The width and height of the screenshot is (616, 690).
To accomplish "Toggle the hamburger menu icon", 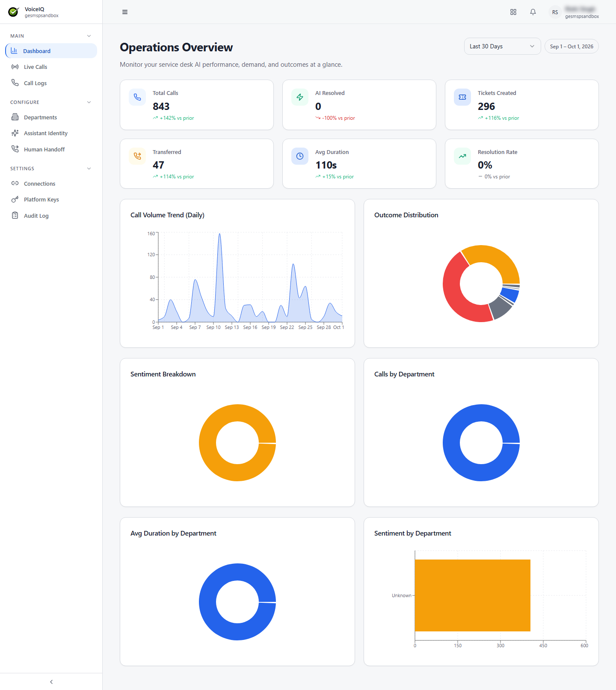I will 125,12.
